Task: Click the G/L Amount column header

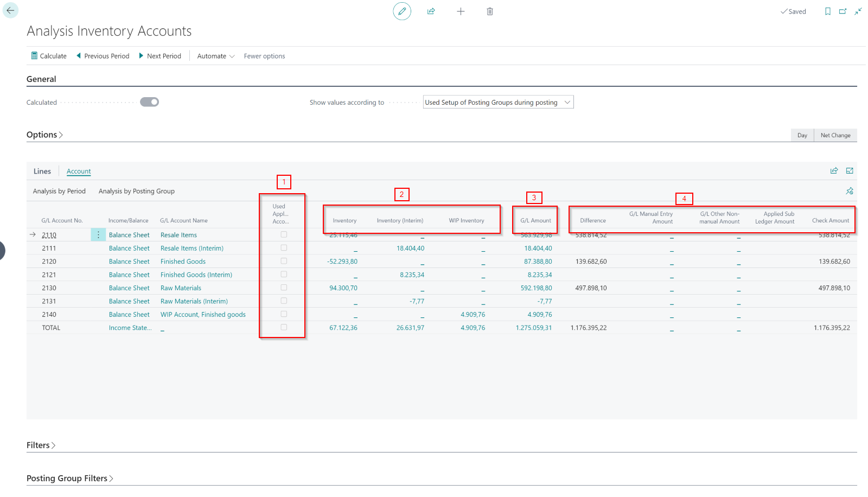Action: (535, 220)
